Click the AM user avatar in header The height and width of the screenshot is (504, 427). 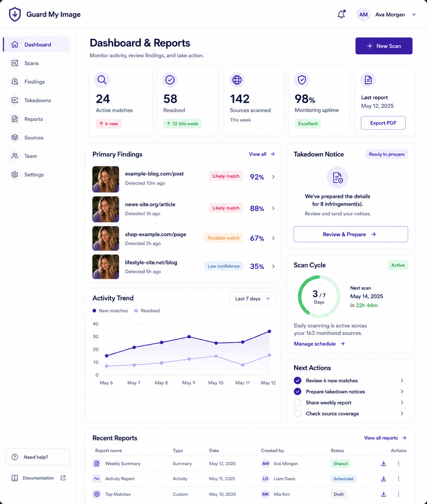tap(363, 14)
